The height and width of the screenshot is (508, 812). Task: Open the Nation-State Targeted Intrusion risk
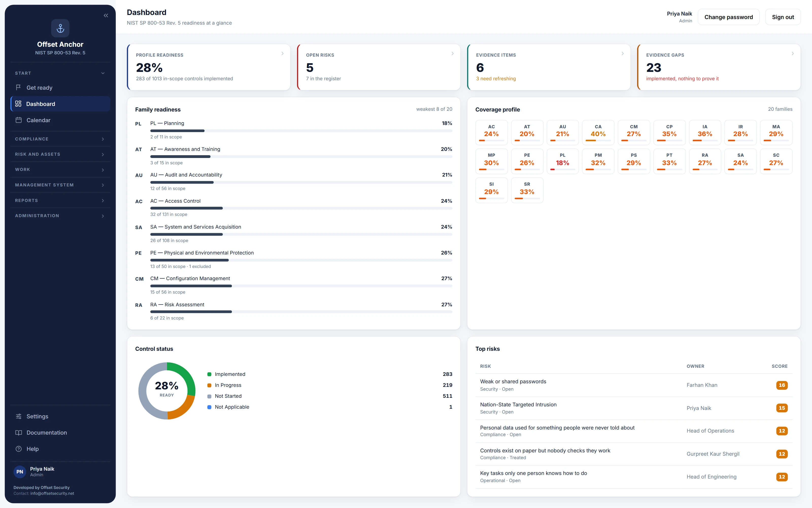pyautogui.click(x=634, y=408)
